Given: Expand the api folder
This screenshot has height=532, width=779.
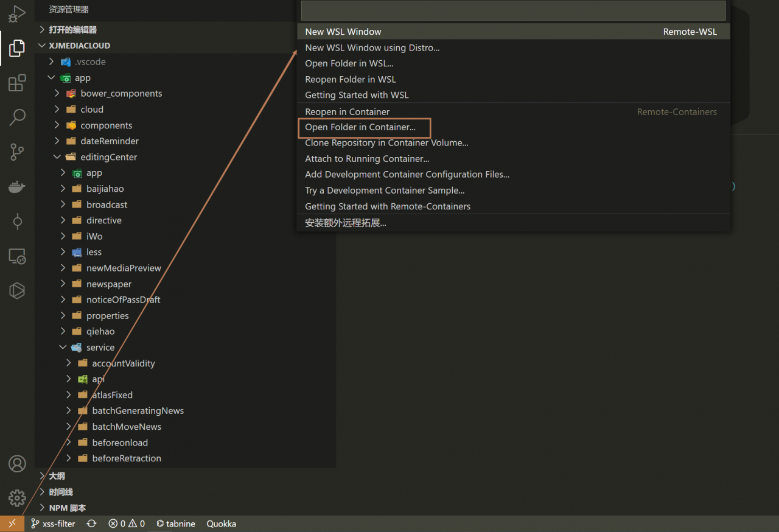Looking at the screenshot, I should click(185, 379).
